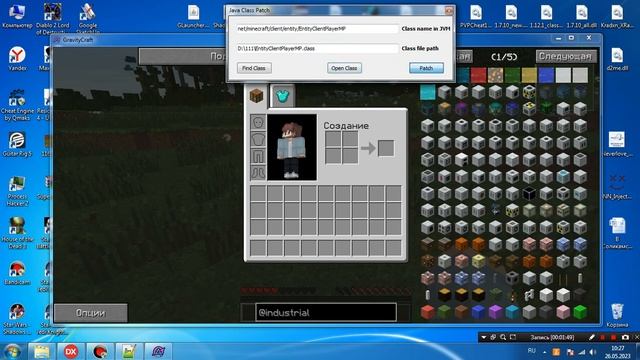Select the 1.7.10_new file on desktop
The height and width of the screenshot is (360, 640).
click(511, 16)
